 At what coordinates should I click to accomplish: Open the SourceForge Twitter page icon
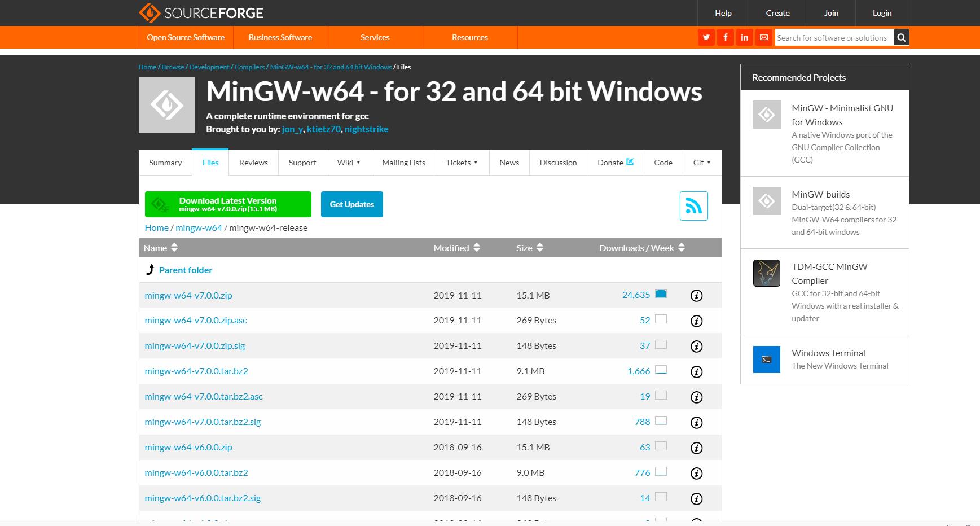[x=706, y=37]
